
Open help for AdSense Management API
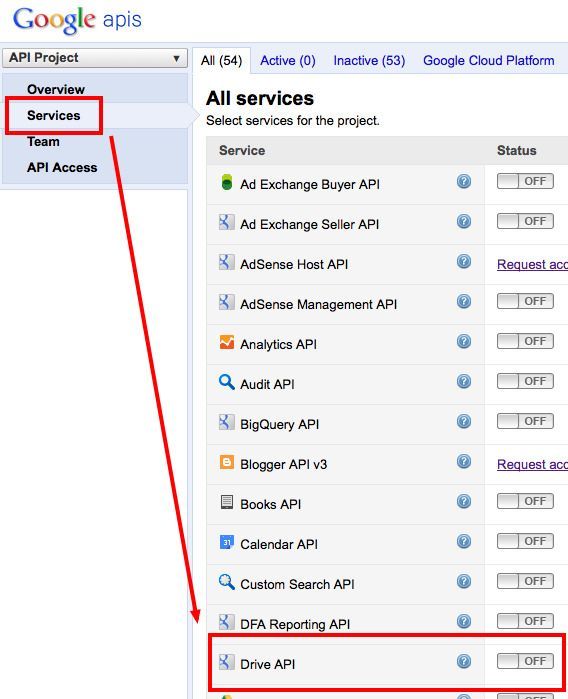pyautogui.click(x=464, y=301)
